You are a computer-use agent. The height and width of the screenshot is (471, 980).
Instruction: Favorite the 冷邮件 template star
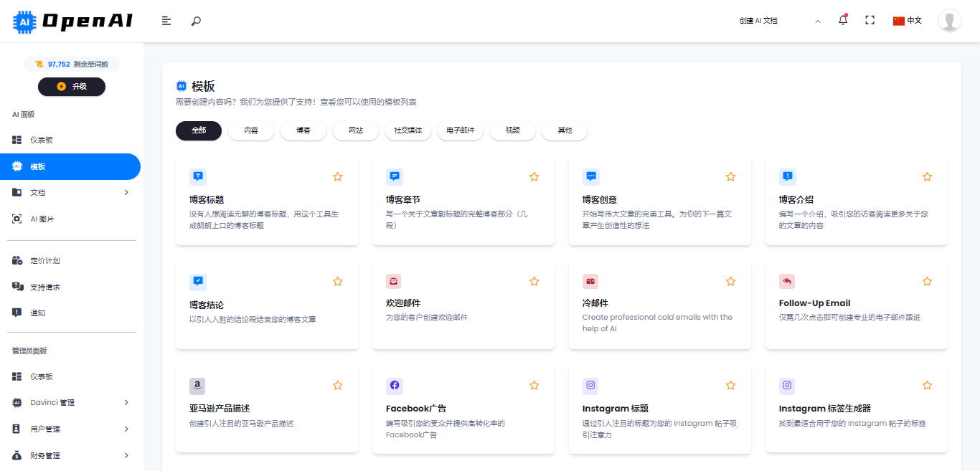[x=731, y=281]
